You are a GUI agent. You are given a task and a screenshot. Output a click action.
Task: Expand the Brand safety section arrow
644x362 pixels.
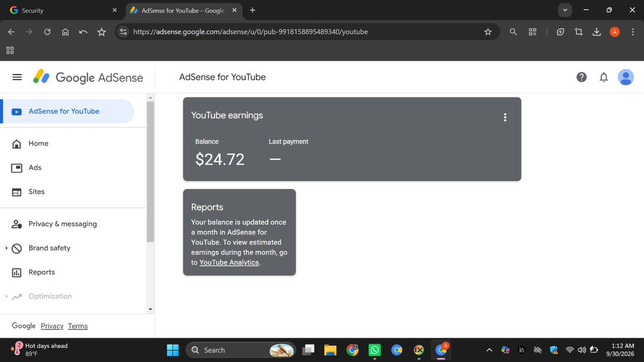click(x=6, y=248)
